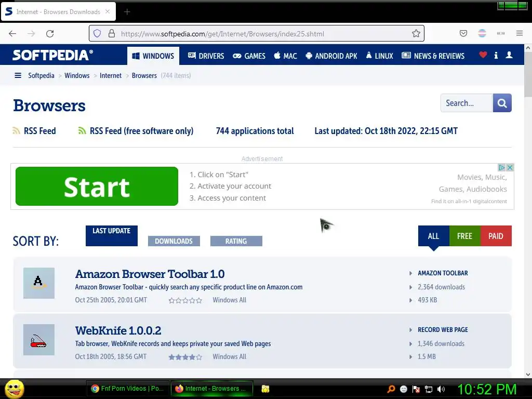Open NEWS & REVIEWS section
The height and width of the screenshot is (399, 532).
coord(433,56)
